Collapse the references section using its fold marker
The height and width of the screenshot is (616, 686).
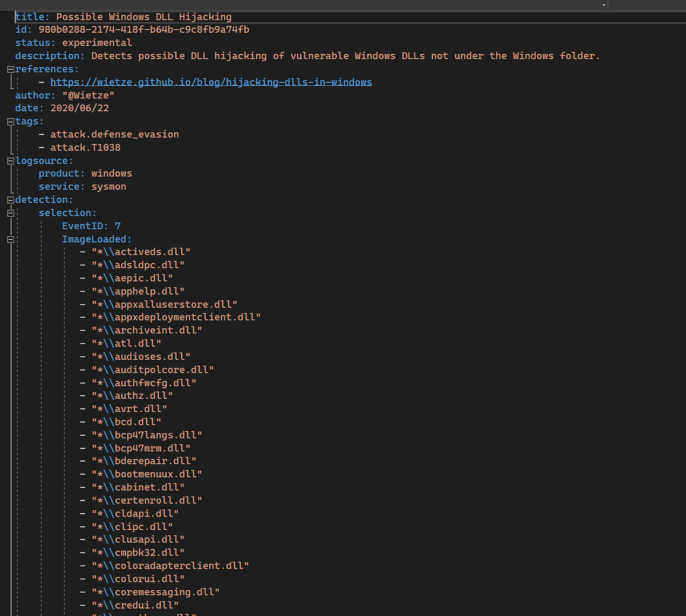10,69
